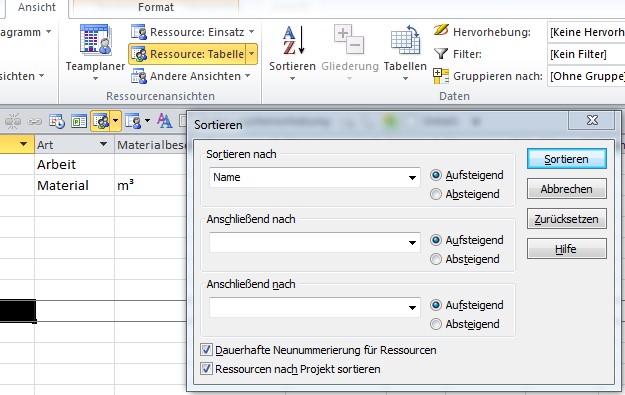Click the Materialbeschriftung column header
Screen dimensions: 625x395
coord(151,145)
